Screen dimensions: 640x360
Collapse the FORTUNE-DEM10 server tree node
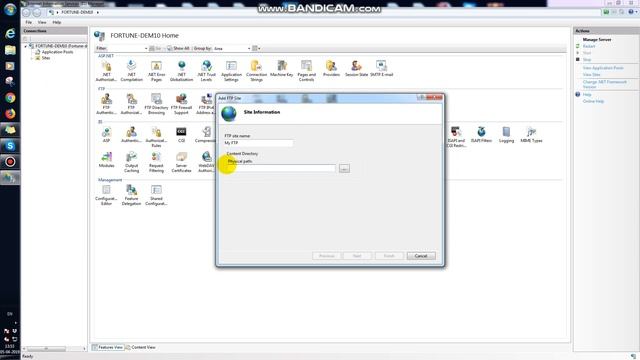click(26, 46)
